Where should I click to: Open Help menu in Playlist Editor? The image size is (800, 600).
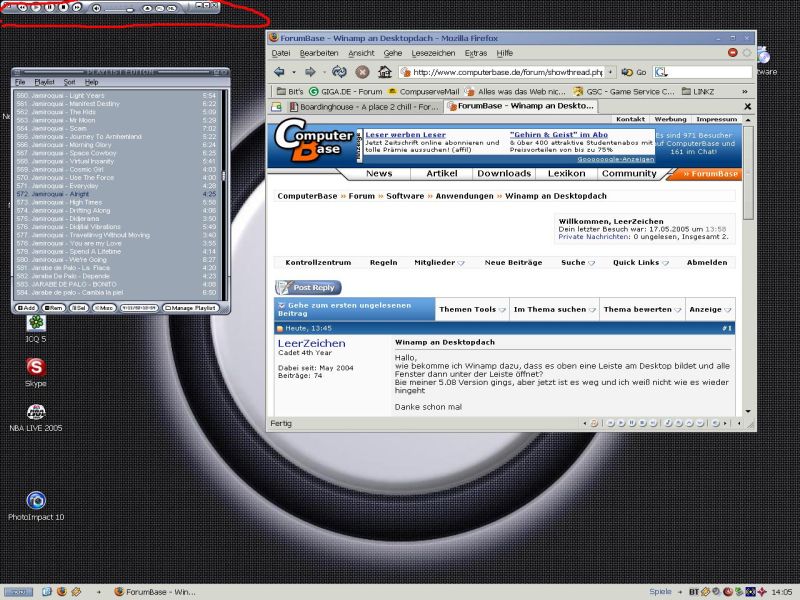[x=91, y=82]
